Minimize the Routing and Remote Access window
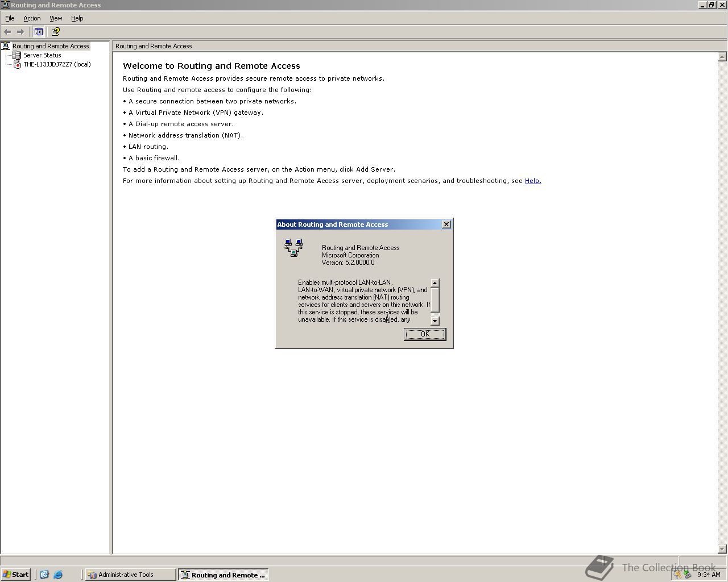This screenshot has width=728, height=582. 702,5
